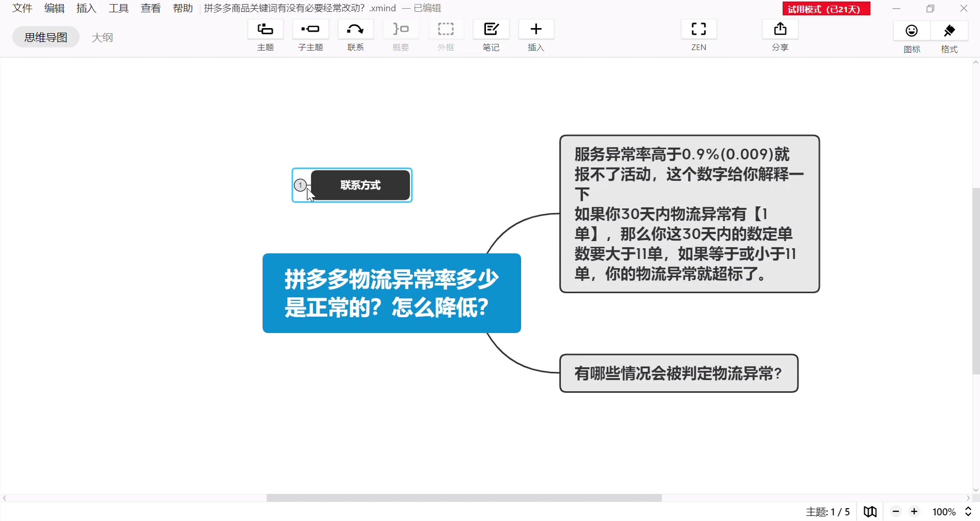Click the scroll-left arrow
The height and width of the screenshot is (521, 980).
pos(5,498)
